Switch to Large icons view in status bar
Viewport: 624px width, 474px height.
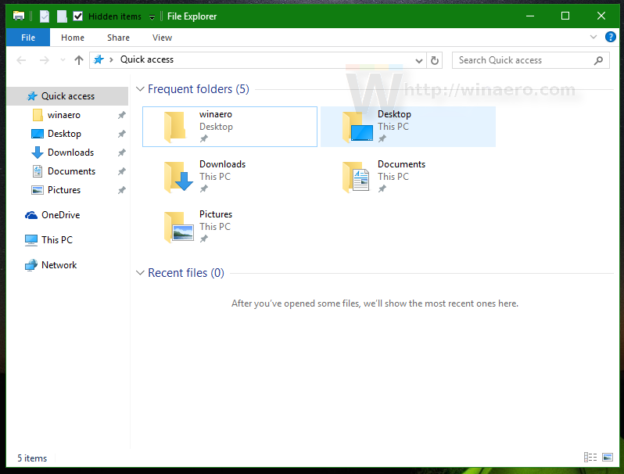(x=607, y=457)
